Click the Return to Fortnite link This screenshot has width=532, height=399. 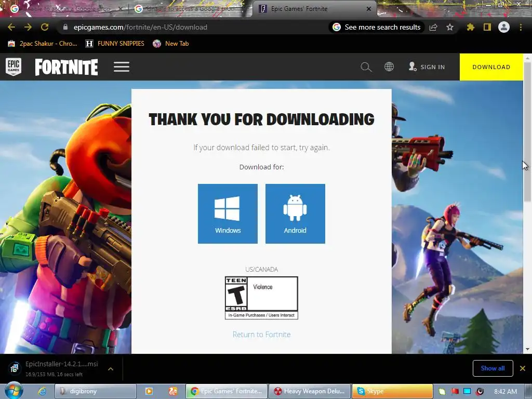click(262, 335)
